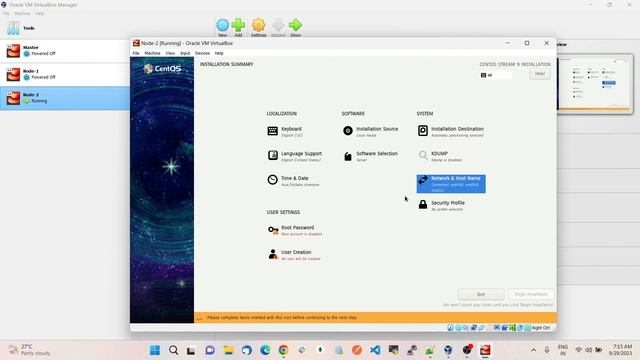Image resolution: width=640 pixels, height=360 pixels.
Task: Open Help menu in VirtualBox Manager
Action: (39, 13)
